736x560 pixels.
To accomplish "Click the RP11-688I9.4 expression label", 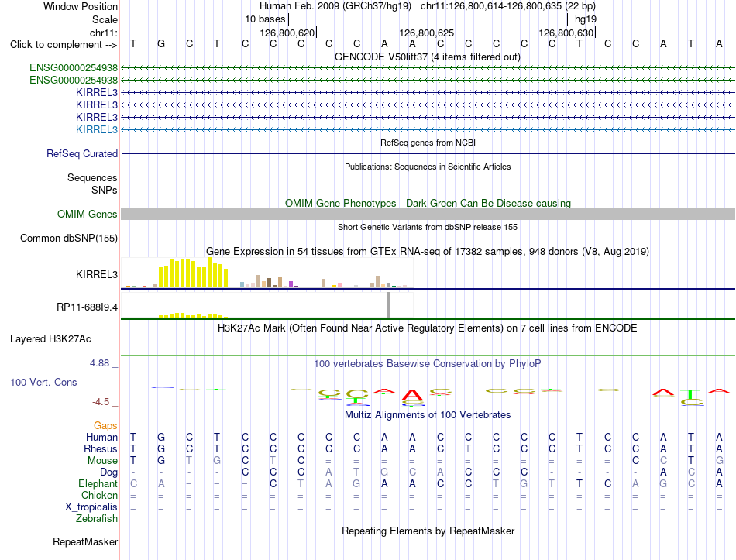I will (87, 307).
